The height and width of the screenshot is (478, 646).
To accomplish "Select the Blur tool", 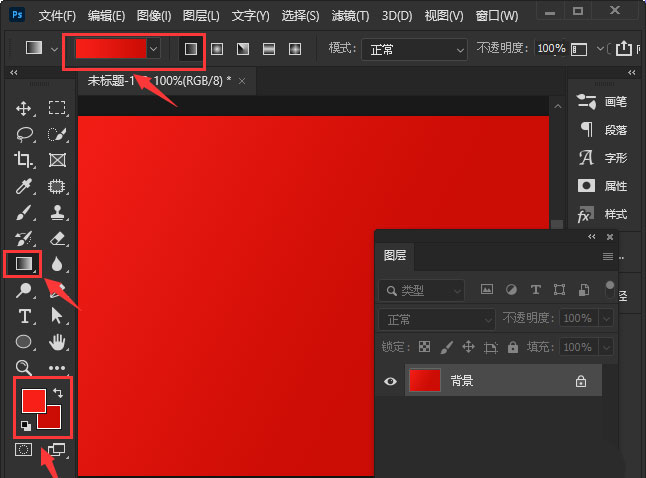I will point(57,264).
